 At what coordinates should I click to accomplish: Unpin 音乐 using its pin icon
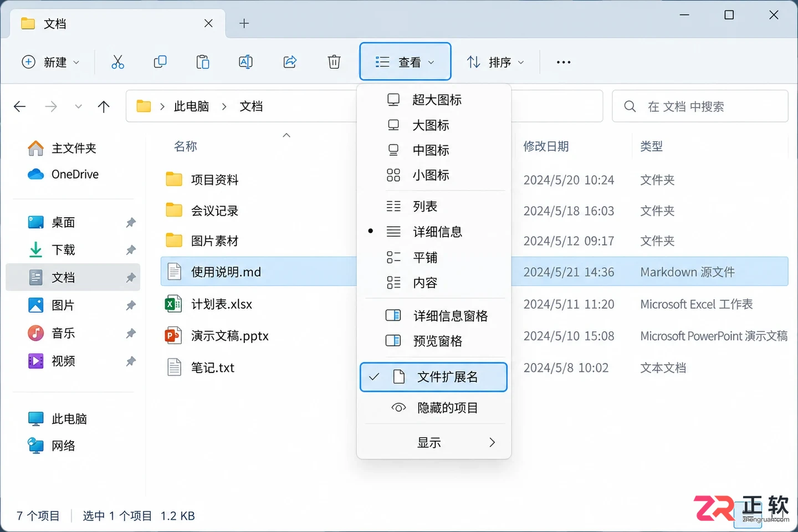(x=131, y=334)
